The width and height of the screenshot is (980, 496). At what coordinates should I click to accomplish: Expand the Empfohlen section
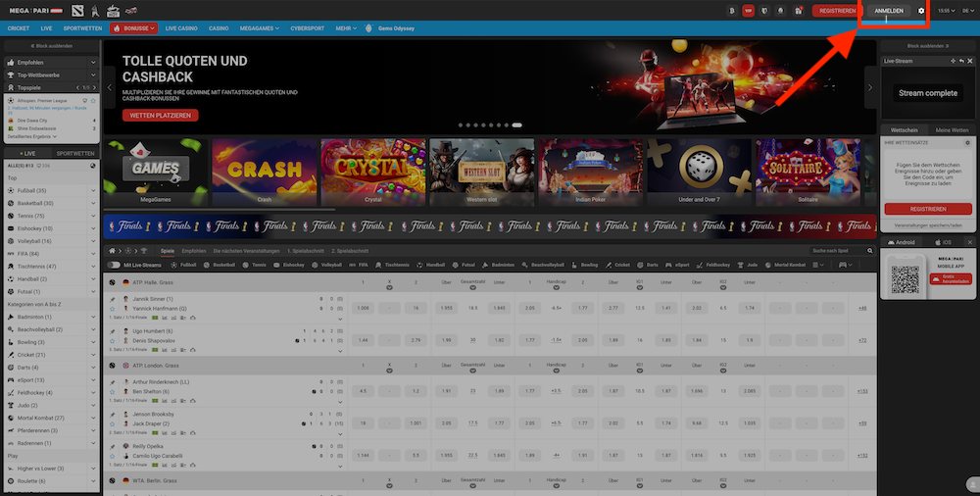point(93,62)
